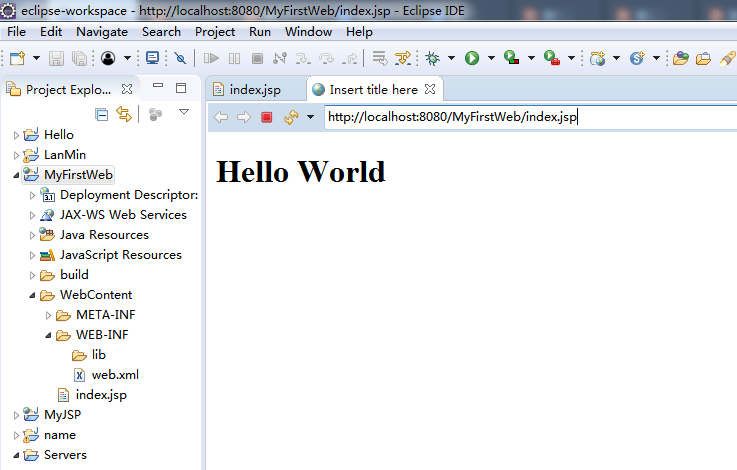This screenshot has width=737, height=470.
Task: Click the focus task icon in Project Explorer
Action: pyautogui.click(x=155, y=114)
